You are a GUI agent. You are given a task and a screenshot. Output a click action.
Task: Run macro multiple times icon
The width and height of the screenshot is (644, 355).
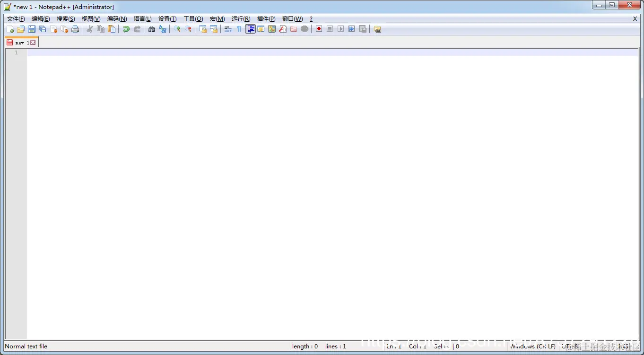click(x=351, y=29)
